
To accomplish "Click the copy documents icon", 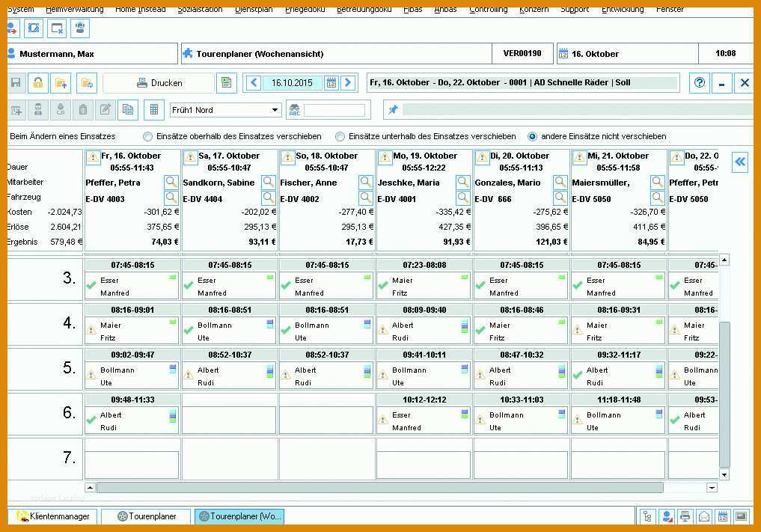I will [128, 110].
